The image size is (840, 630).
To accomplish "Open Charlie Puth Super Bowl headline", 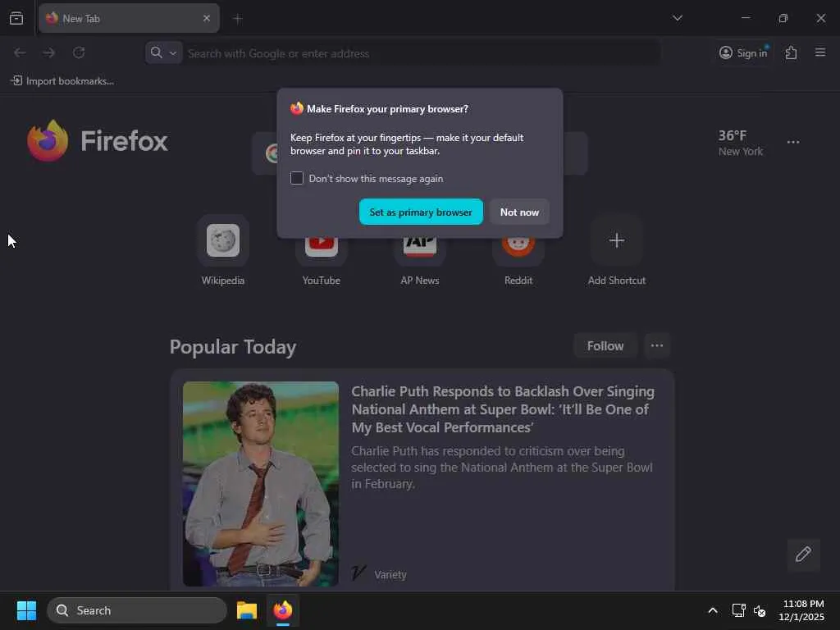I will [503, 409].
